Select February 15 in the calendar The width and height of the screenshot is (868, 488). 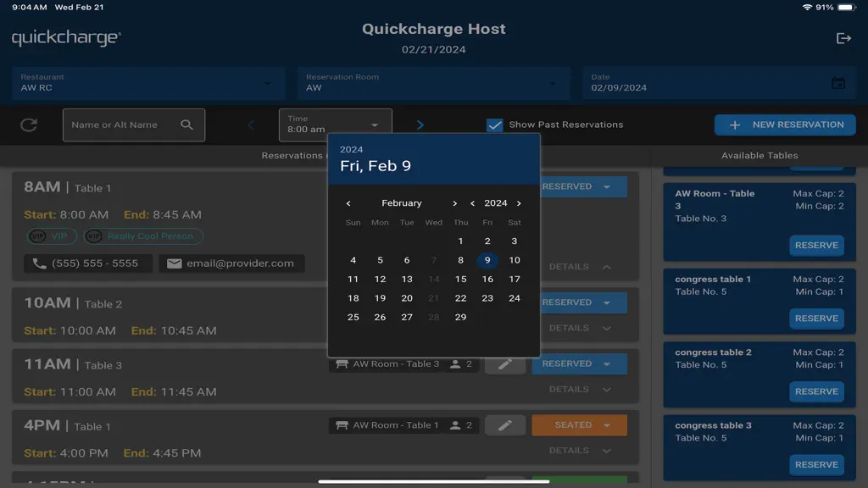(460, 280)
